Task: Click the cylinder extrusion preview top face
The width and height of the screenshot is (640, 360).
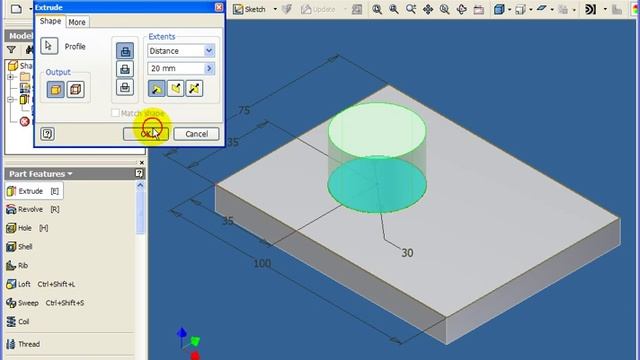Action: click(x=377, y=130)
